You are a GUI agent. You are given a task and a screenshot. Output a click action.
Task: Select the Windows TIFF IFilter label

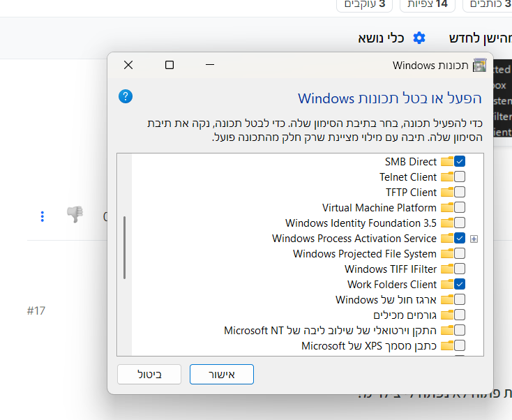391,269
